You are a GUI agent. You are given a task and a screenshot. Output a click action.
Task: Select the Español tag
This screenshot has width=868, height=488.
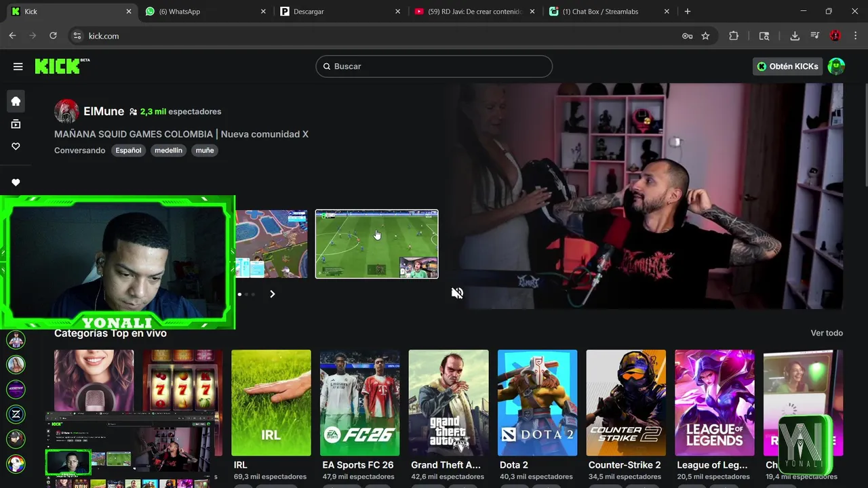click(128, 150)
